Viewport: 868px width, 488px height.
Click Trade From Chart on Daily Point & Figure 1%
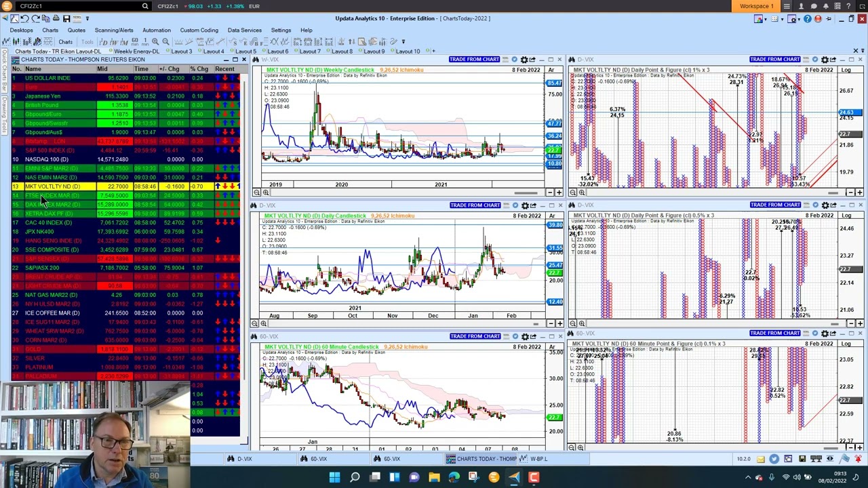pyautogui.click(x=775, y=60)
